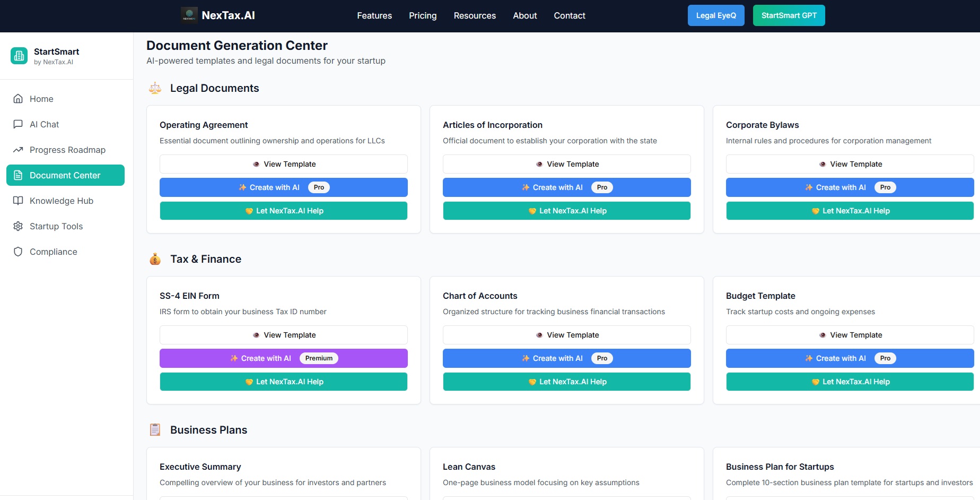
Task: View the Budget Template
Action: [850, 335]
